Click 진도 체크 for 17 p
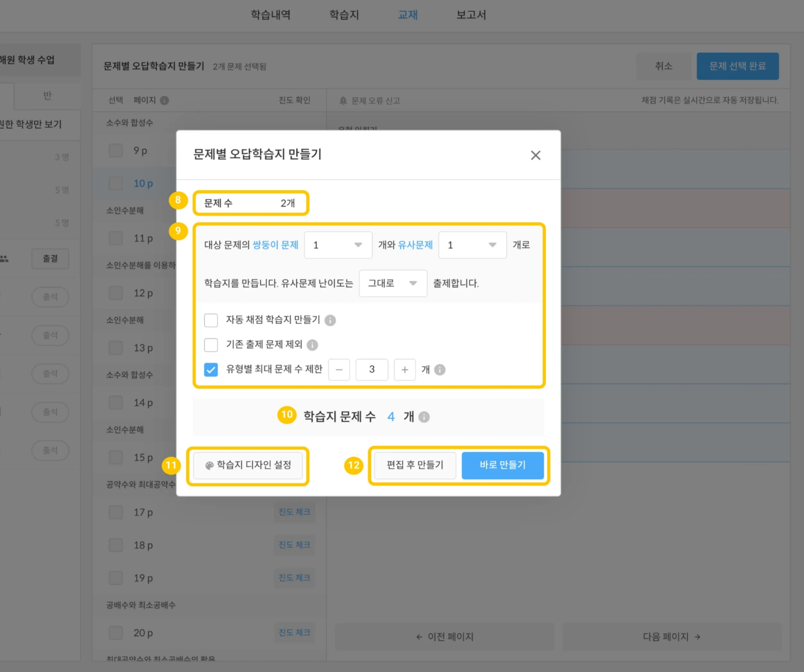This screenshot has width=804, height=672. click(294, 512)
